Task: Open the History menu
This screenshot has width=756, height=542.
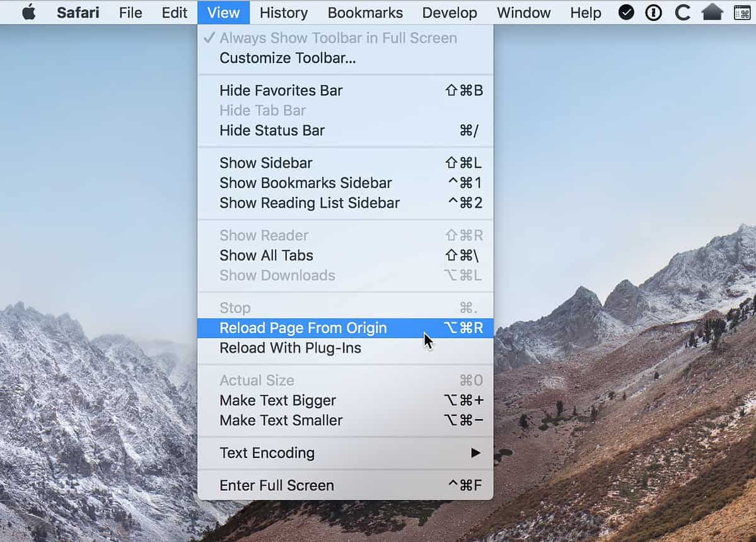Action: click(284, 12)
